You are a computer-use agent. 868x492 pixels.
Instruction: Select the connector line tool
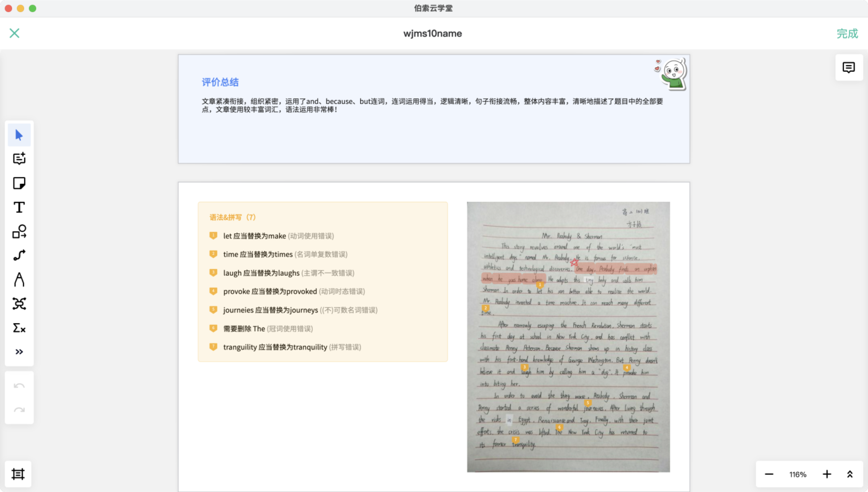(19, 255)
